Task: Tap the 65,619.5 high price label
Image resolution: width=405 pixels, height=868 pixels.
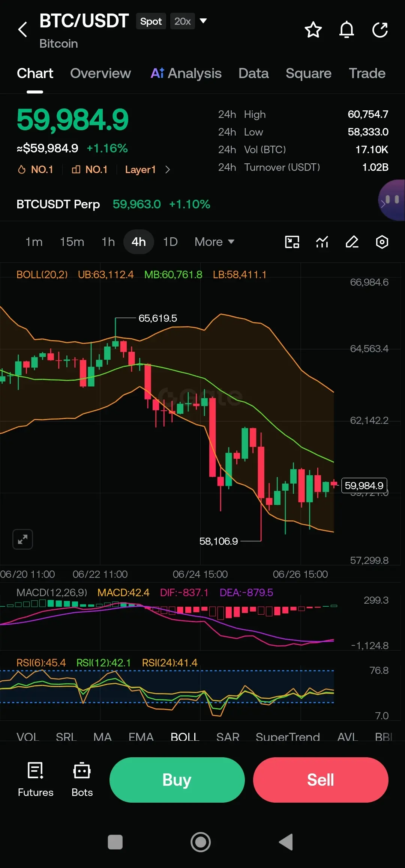Action: (x=158, y=318)
